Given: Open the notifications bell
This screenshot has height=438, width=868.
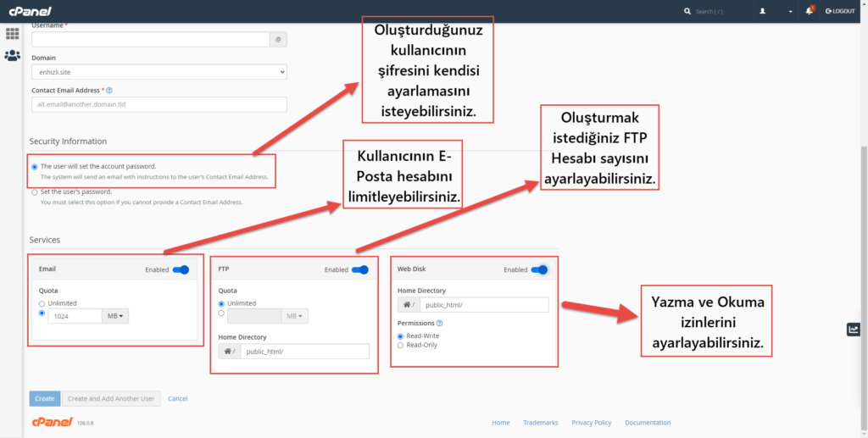Looking at the screenshot, I should (x=810, y=11).
